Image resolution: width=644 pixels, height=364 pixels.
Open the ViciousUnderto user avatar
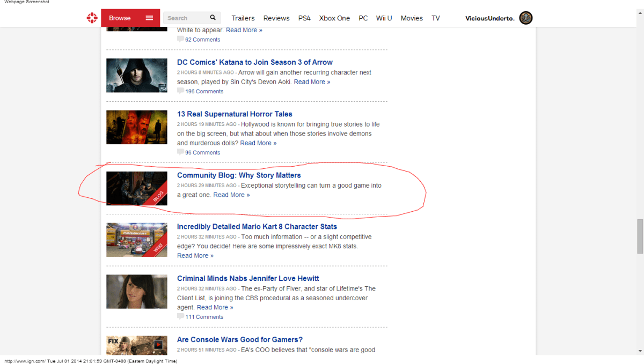pyautogui.click(x=525, y=18)
